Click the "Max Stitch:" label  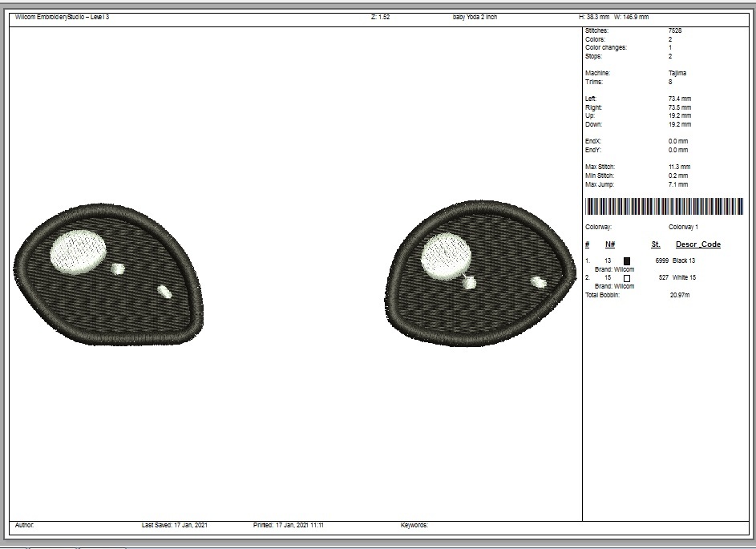[x=600, y=167]
